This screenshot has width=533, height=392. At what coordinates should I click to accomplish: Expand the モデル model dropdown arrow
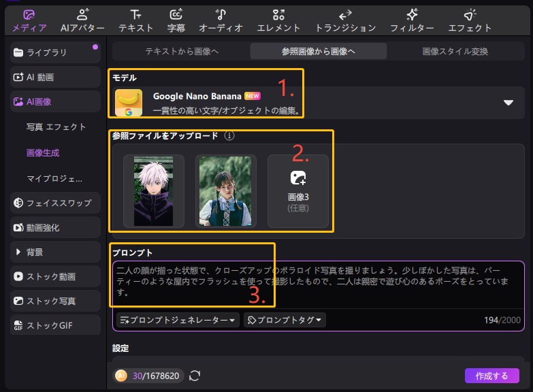508,103
